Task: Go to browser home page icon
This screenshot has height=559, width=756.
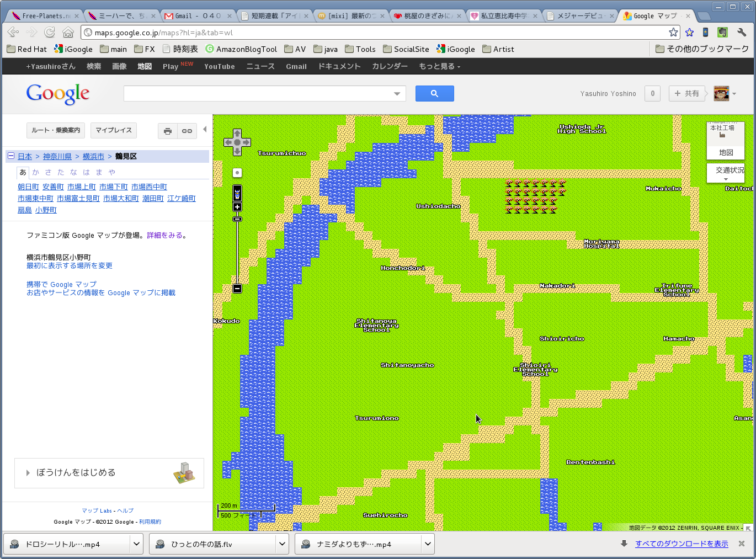Action: 68,32
